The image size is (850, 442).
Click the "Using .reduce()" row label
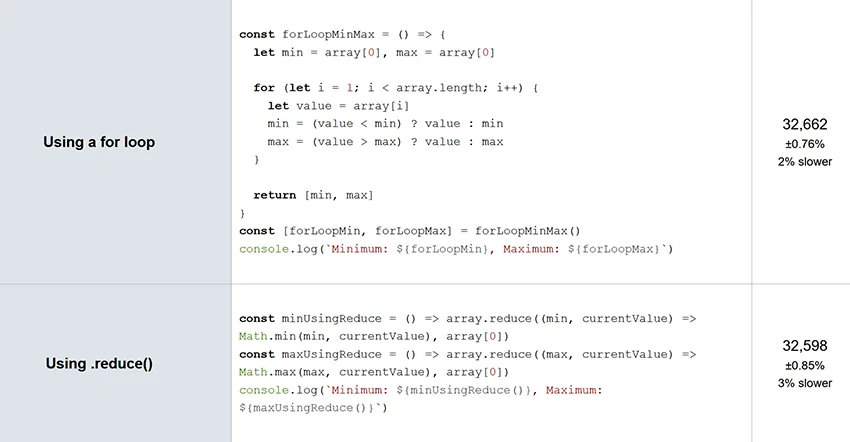point(99,364)
